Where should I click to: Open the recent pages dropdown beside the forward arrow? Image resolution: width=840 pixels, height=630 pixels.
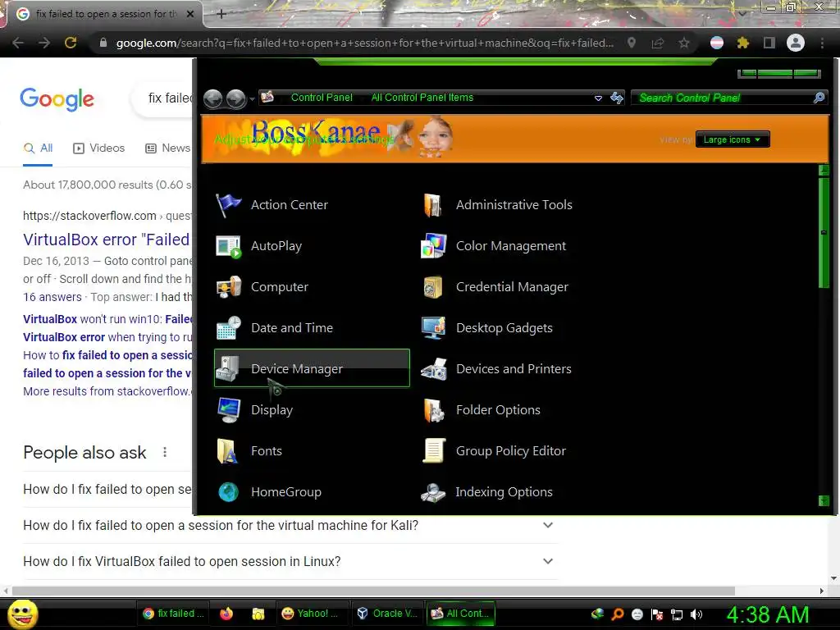(x=252, y=99)
